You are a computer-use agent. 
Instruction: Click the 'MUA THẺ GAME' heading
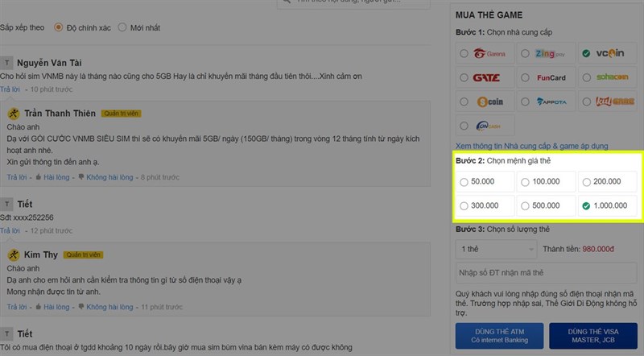coord(489,15)
